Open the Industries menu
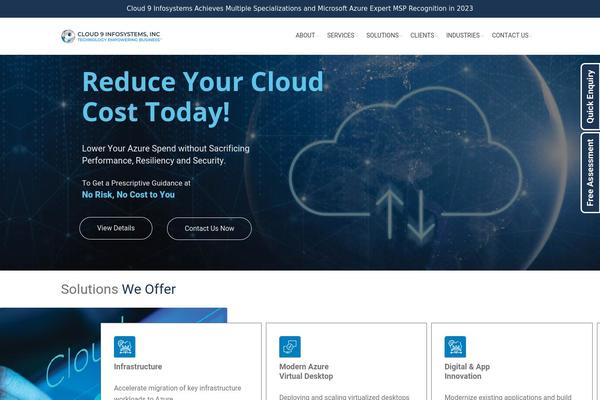 coord(463,35)
